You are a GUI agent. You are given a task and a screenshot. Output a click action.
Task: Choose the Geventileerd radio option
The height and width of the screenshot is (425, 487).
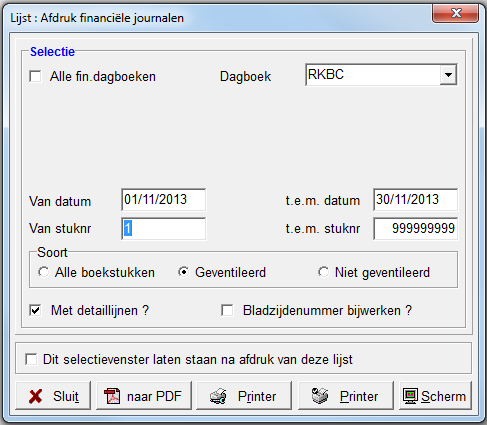pos(183,272)
